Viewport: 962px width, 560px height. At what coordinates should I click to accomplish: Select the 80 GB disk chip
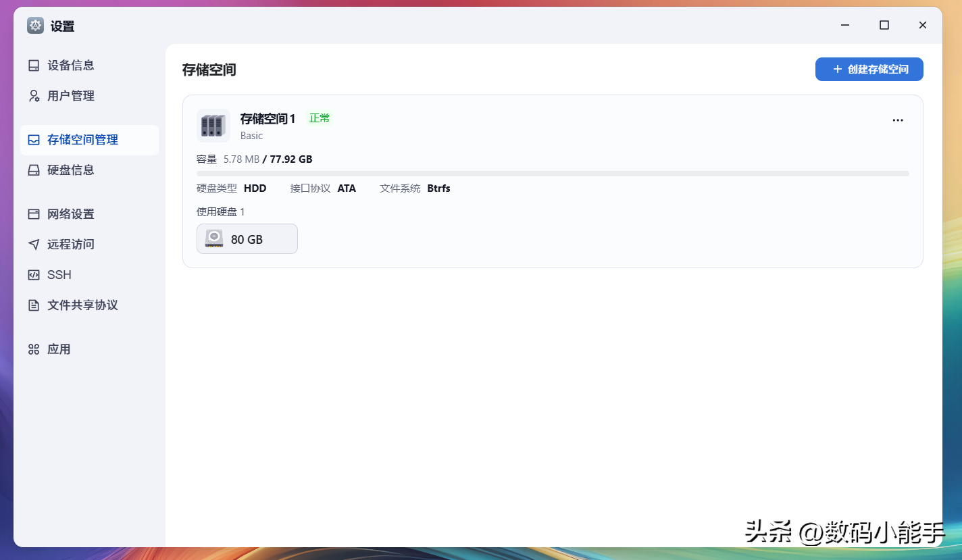[x=247, y=239]
